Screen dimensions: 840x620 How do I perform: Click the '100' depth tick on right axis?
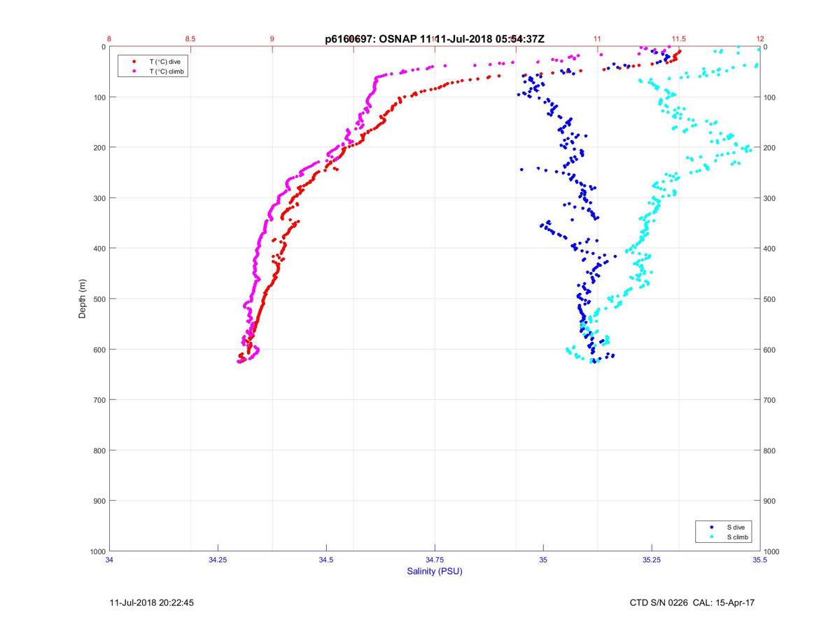pyautogui.click(x=770, y=97)
